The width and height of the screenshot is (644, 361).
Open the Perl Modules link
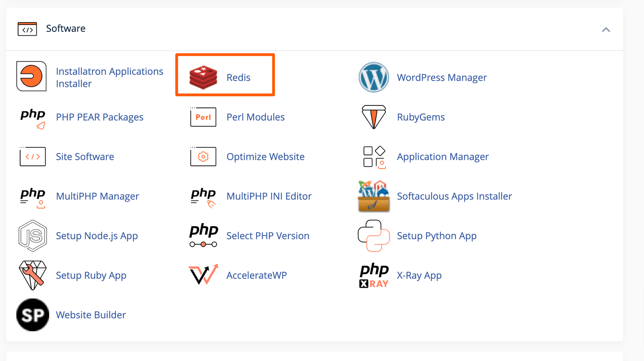[256, 117]
